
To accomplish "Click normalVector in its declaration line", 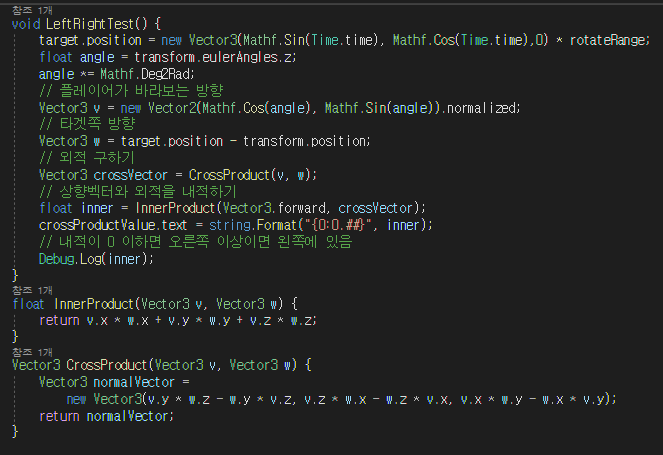I will pos(134,382).
